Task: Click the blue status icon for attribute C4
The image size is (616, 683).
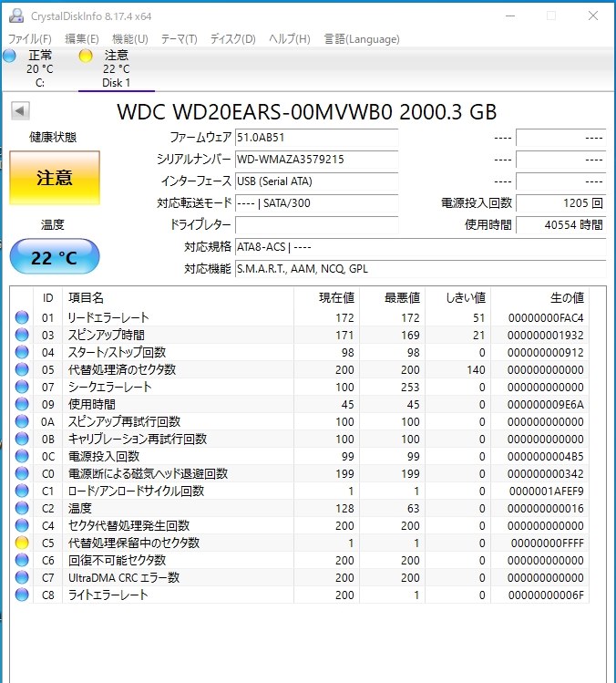Action: 22,525
